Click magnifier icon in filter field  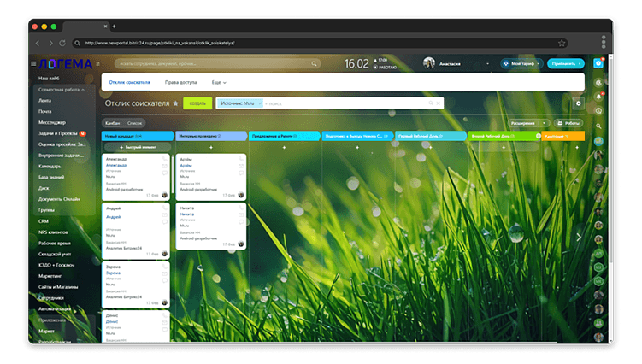pos(431,103)
